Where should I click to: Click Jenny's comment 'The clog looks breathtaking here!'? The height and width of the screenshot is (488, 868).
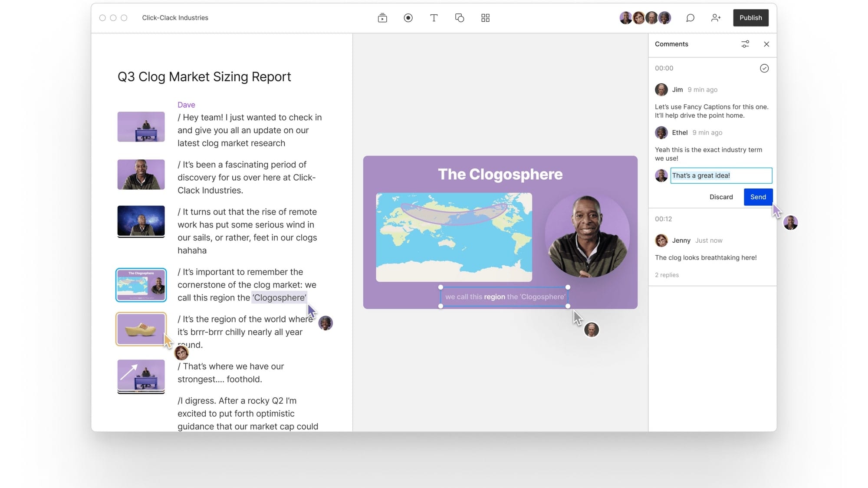point(706,257)
